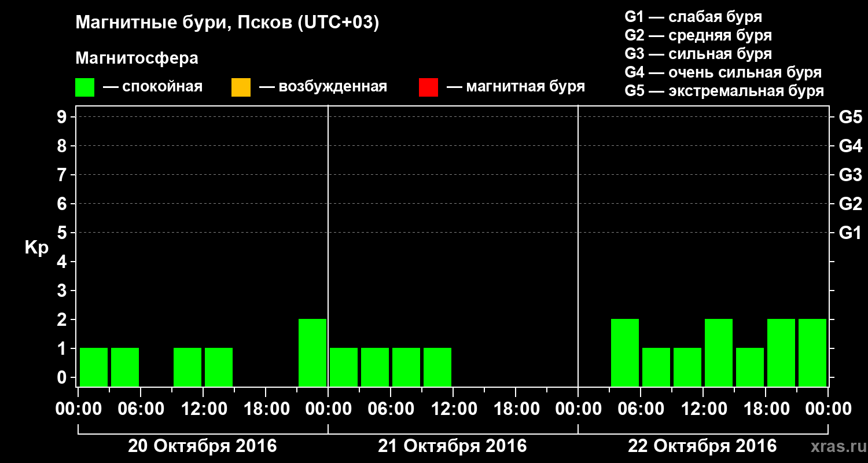
Task: Click the 06:00 time label under 22 October
Action: click(x=641, y=409)
